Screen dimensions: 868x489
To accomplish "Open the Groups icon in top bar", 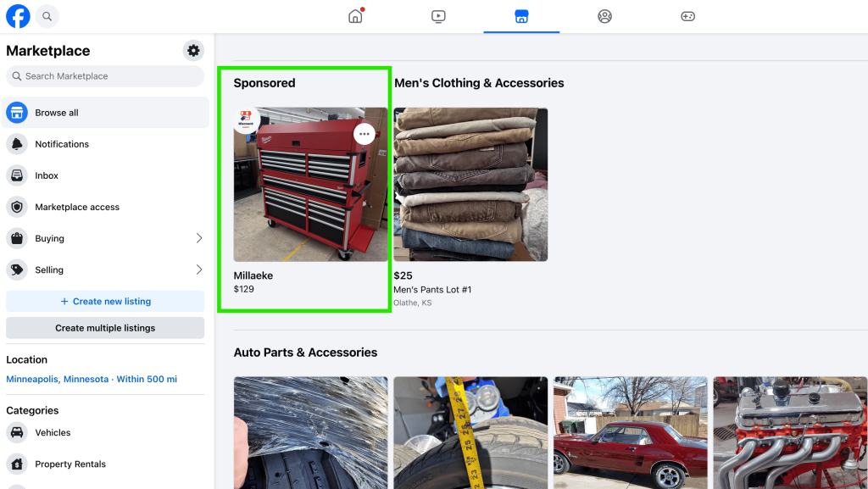I will tap(604, 16).
